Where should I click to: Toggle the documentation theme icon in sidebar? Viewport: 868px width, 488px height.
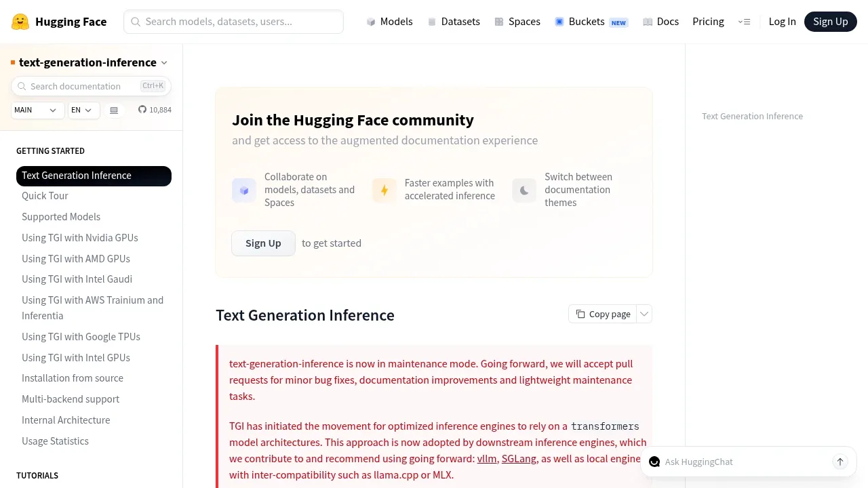pos(114,110)
